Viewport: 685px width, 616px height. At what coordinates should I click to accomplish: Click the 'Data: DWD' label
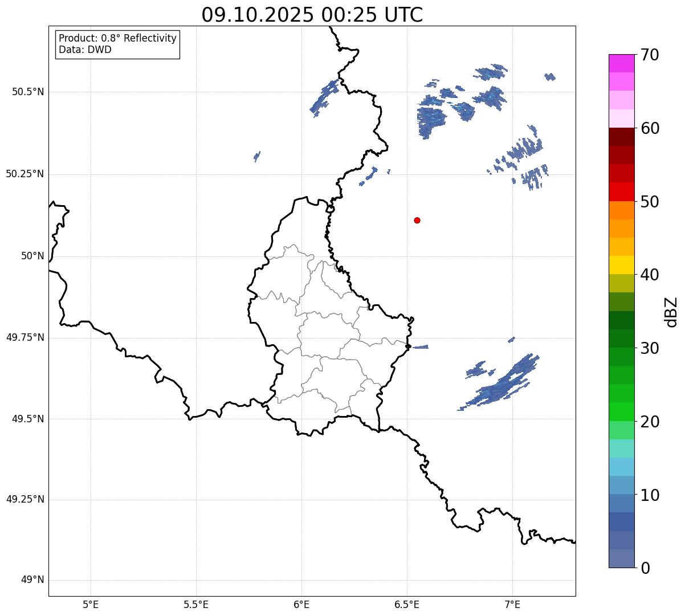tap(85, 50)
